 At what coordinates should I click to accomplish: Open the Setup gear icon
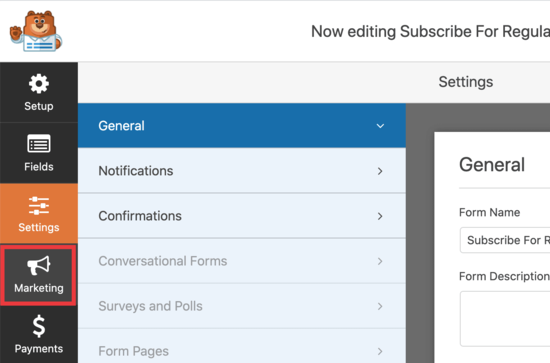click(x=39, y=83)
